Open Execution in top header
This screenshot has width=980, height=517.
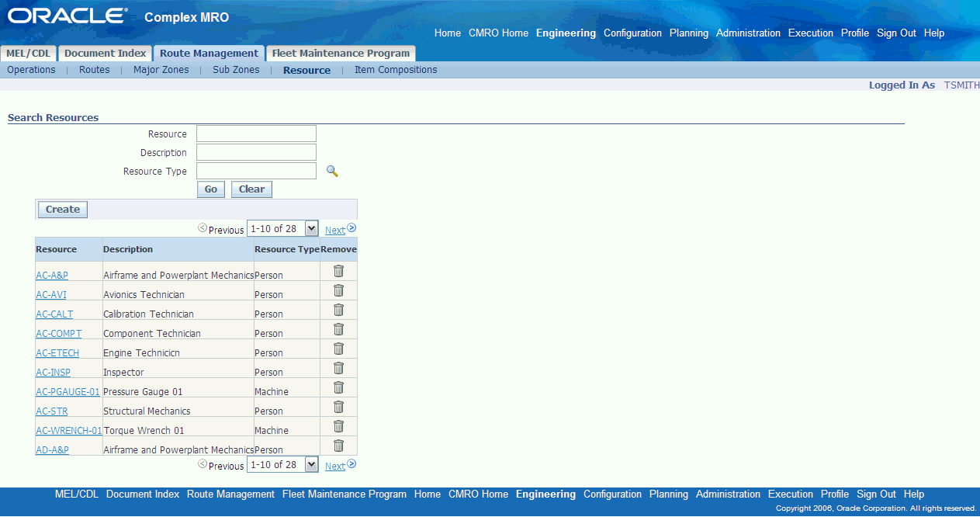(x=811, y=33)
